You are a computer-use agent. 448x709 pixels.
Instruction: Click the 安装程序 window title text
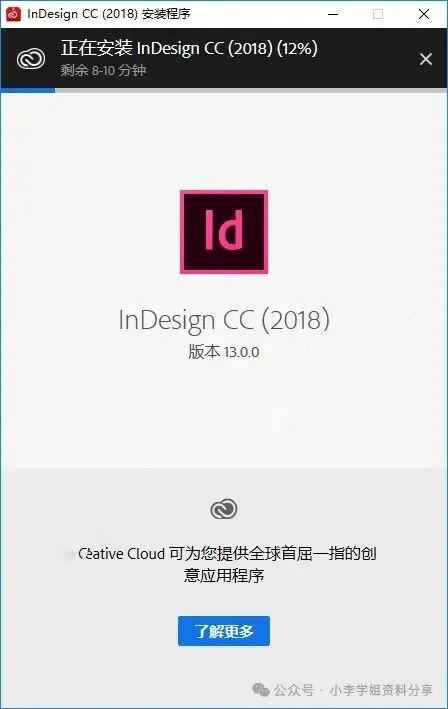[x=166, y=14]
